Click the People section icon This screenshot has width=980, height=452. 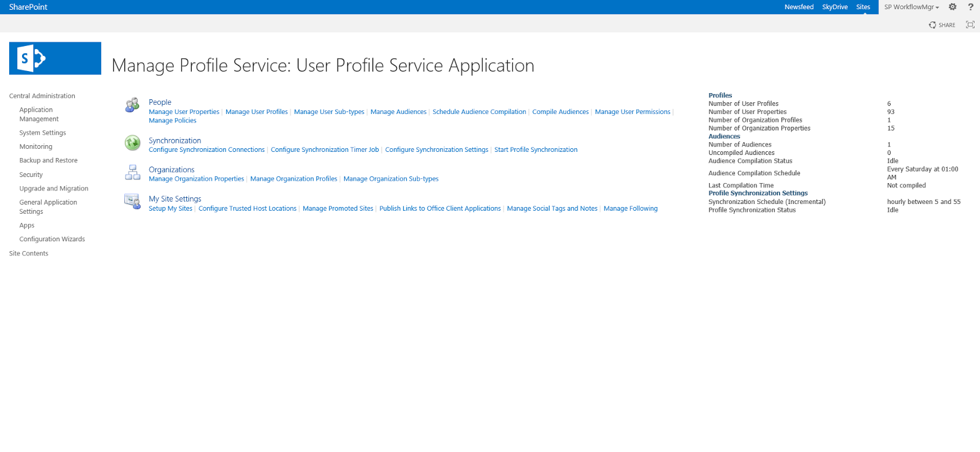(132, 105)
